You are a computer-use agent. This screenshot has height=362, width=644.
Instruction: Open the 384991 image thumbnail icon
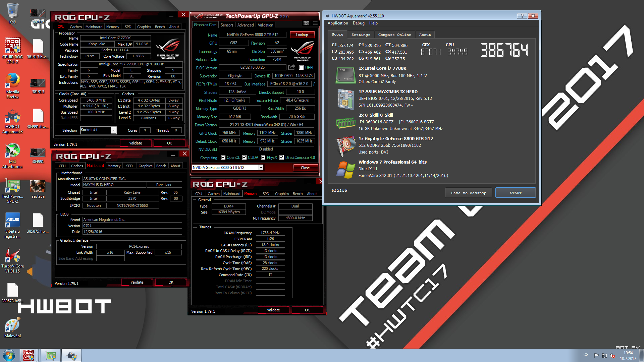click(x=38, y=155)
